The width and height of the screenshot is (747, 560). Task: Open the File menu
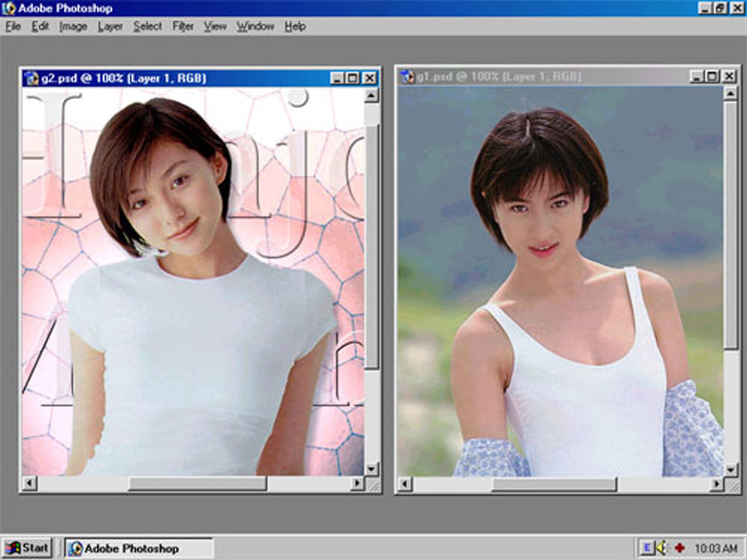[12, 27]
